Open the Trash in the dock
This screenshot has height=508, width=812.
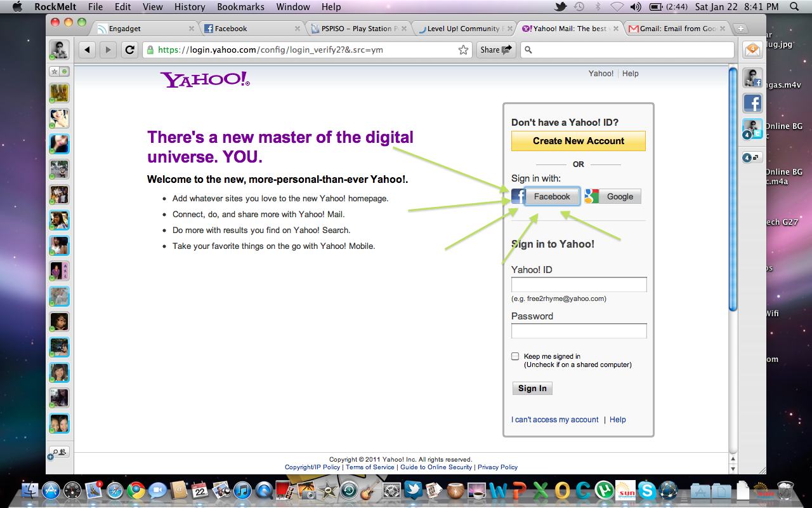click(785, 490)
